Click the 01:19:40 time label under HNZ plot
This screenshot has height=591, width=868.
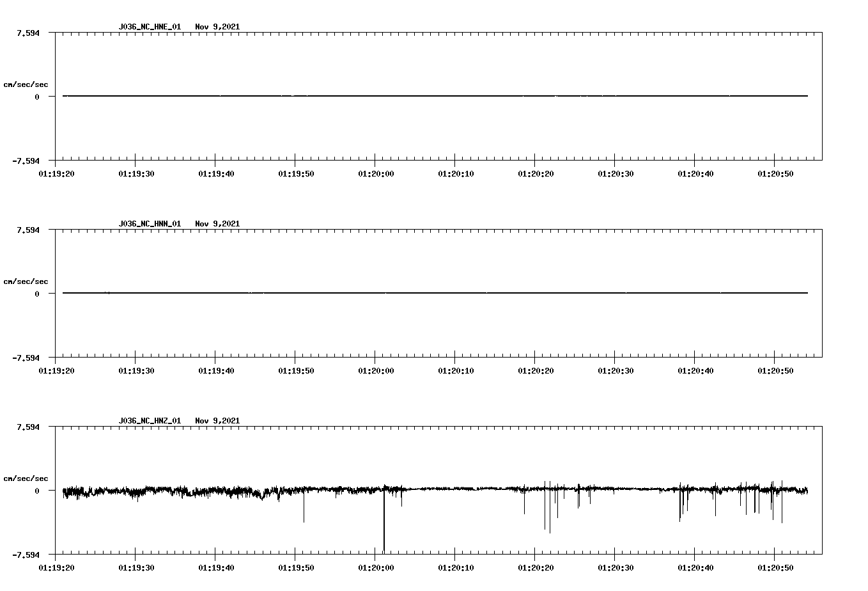point(216,567)
